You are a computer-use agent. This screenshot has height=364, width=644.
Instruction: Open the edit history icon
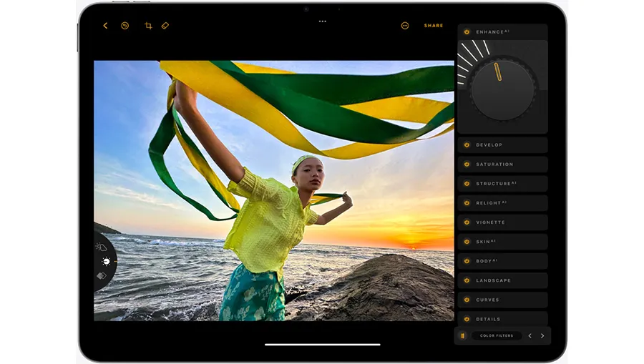(x=125, y=26)
